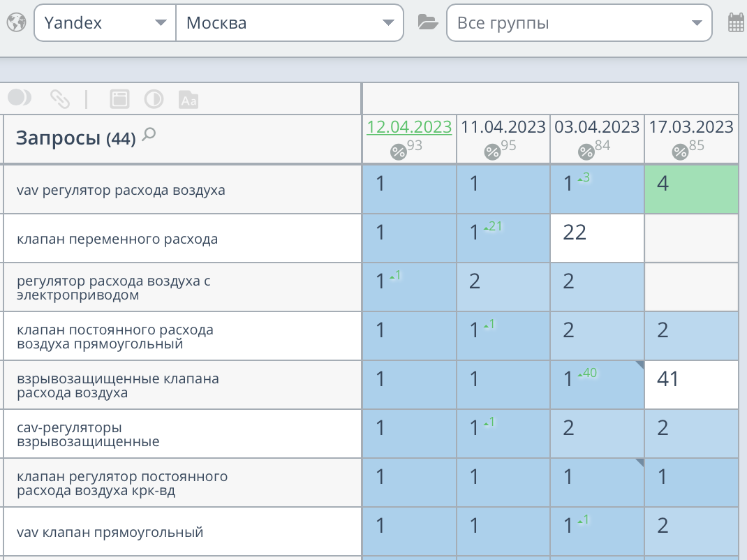Click percent icon under 03.04.2023
This screenshot has height=560, width=747.
pos(586,152)
